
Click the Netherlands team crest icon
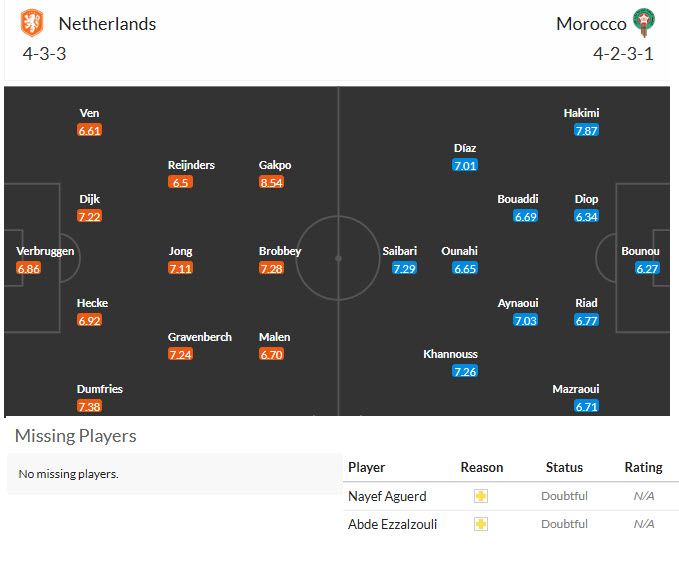click(32, 23)
